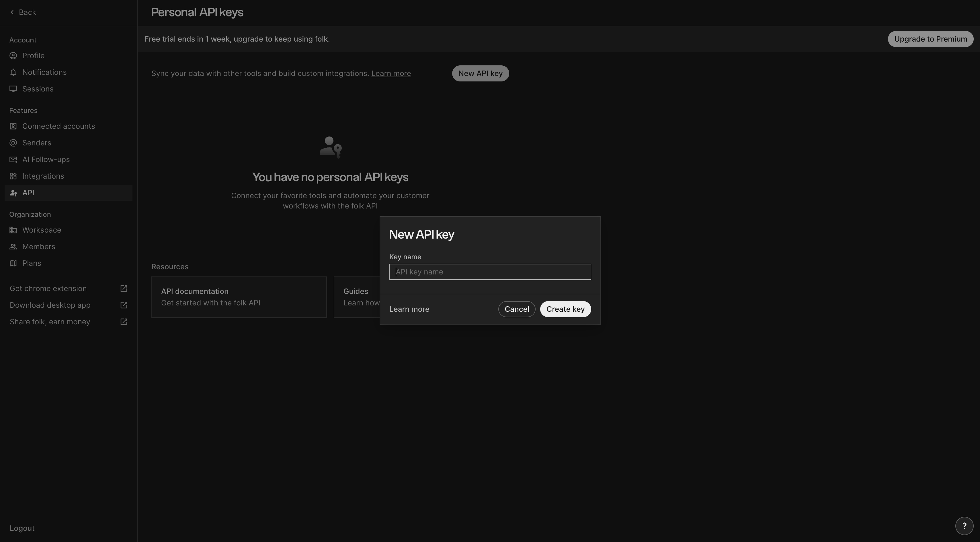Click 'You have no personal API keys' heading
This screenshot has height=542, width=980.
(330, 177)
